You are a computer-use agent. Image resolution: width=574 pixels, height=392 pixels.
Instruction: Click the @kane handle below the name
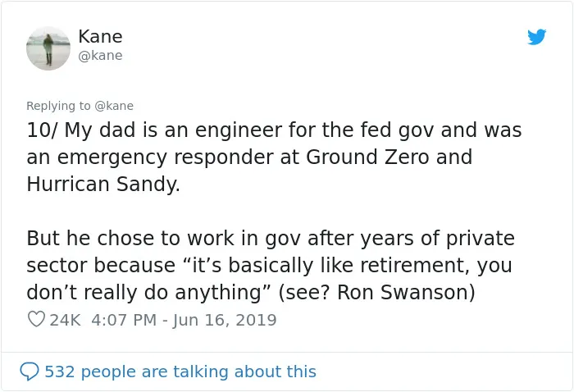tap(100, 56)
